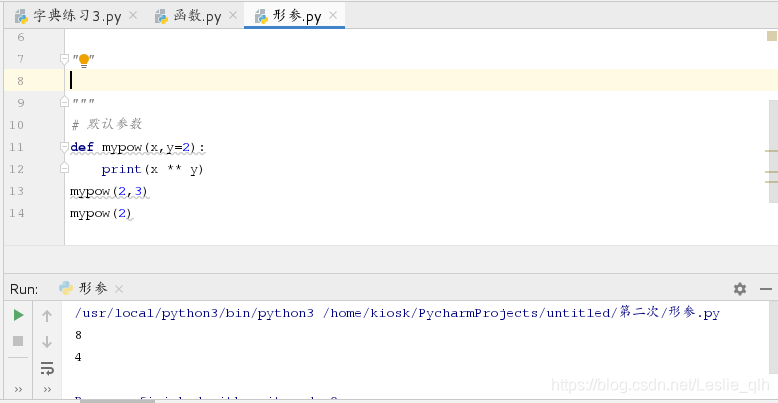Click the fold end marker on line 12
Viewport: 778px width, 403px height.
pyautogui.click(x=65, y=169)
